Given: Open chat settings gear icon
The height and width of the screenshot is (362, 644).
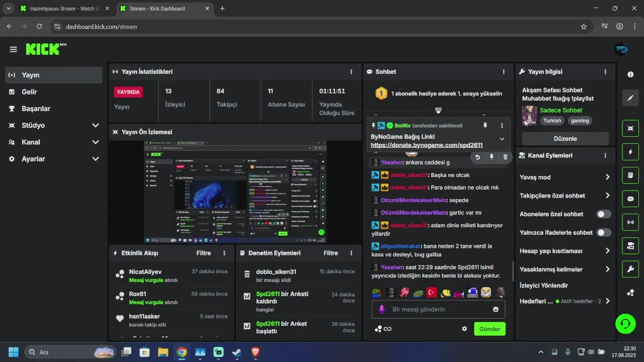Looking at the screenshot, I should pyautogui.click(x=464, y=329).
